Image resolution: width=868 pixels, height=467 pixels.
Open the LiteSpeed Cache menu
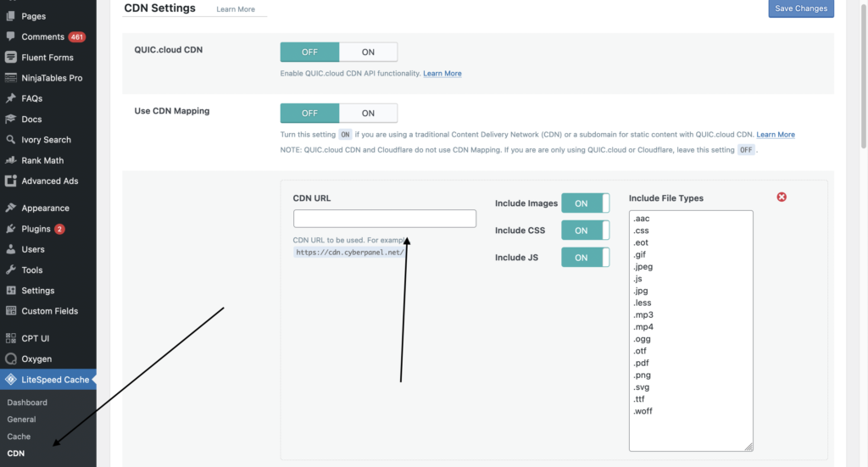[x=48, y=380]
